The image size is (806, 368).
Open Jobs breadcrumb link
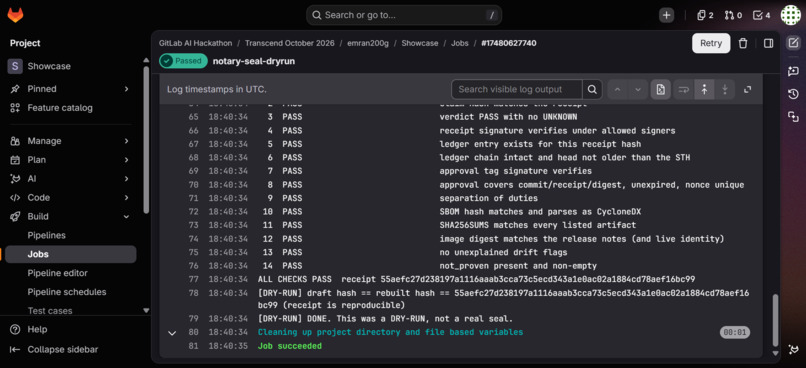[460, 43]
